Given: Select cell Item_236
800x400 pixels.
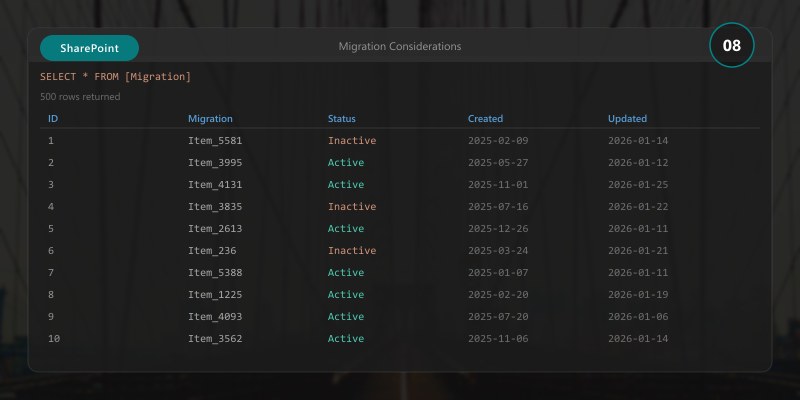Looking at the screenshot, I should click(x=212, y=250).
